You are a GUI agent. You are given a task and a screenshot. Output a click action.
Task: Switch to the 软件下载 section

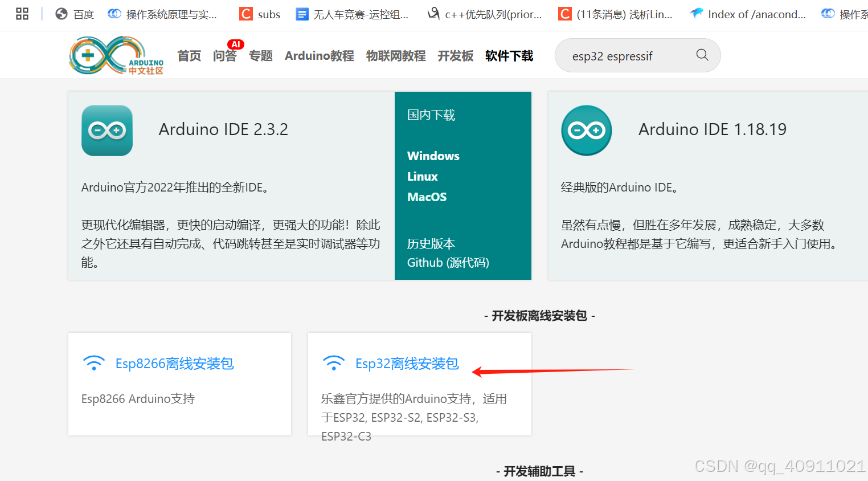[x=508, y=56]
